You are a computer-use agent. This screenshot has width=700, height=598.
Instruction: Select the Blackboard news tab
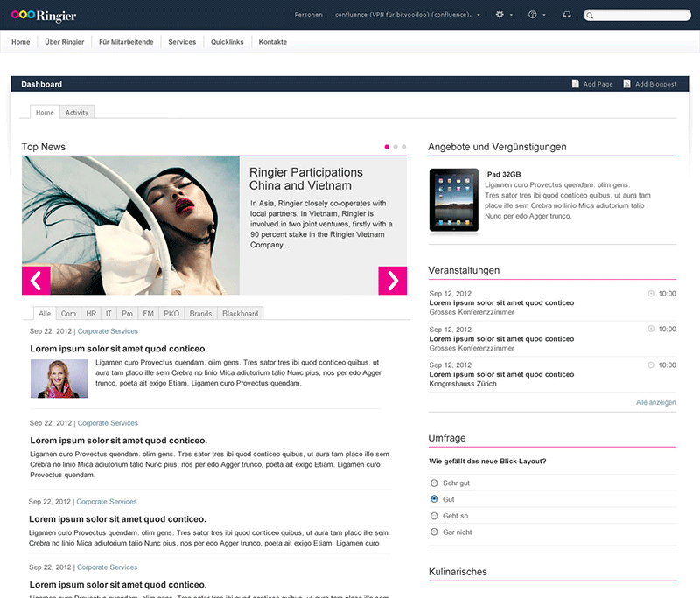pos(240,314)
